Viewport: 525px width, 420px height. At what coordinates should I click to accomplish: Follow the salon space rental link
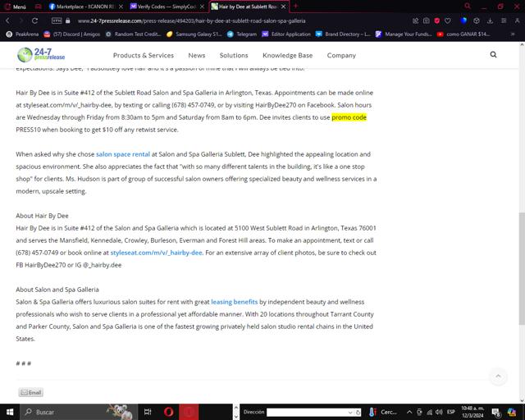click(x=123, y=154)
